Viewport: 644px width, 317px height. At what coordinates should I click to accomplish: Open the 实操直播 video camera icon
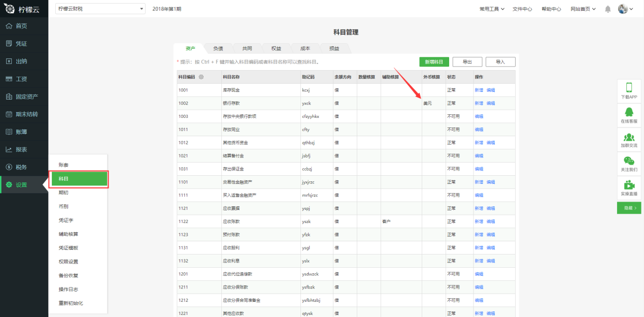tap(629, 185)
